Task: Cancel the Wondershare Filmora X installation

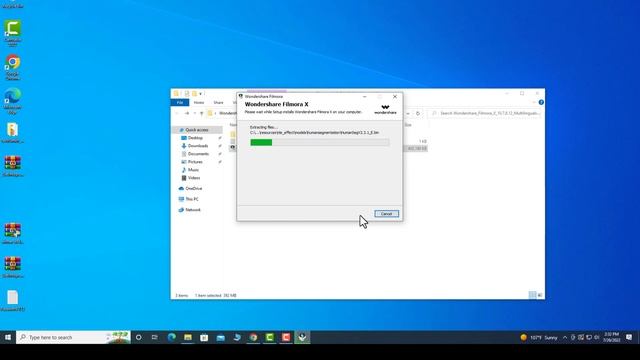Action: click(386, 214)
